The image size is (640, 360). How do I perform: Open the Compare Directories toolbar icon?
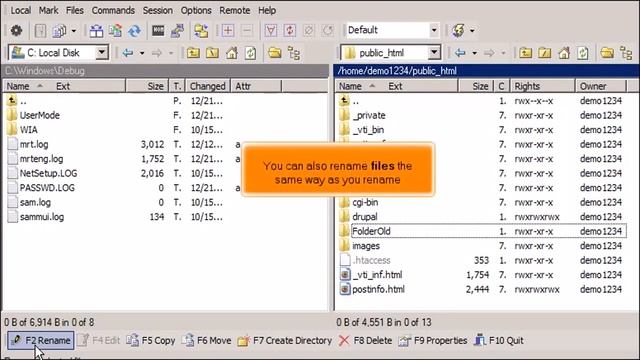[x=96, y=31]
